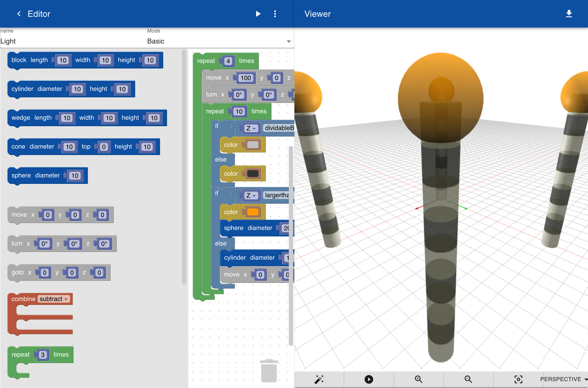Click the trash can in the workspace
Viewport: 588px width, 388px height.
point(269,371)
